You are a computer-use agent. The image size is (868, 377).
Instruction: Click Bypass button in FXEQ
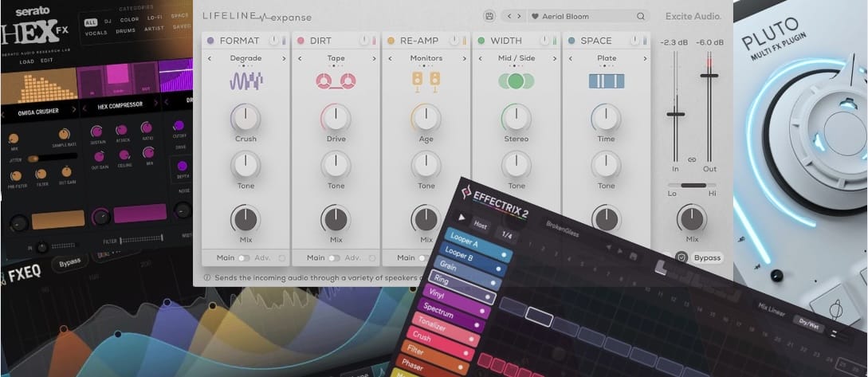(70, 262)
